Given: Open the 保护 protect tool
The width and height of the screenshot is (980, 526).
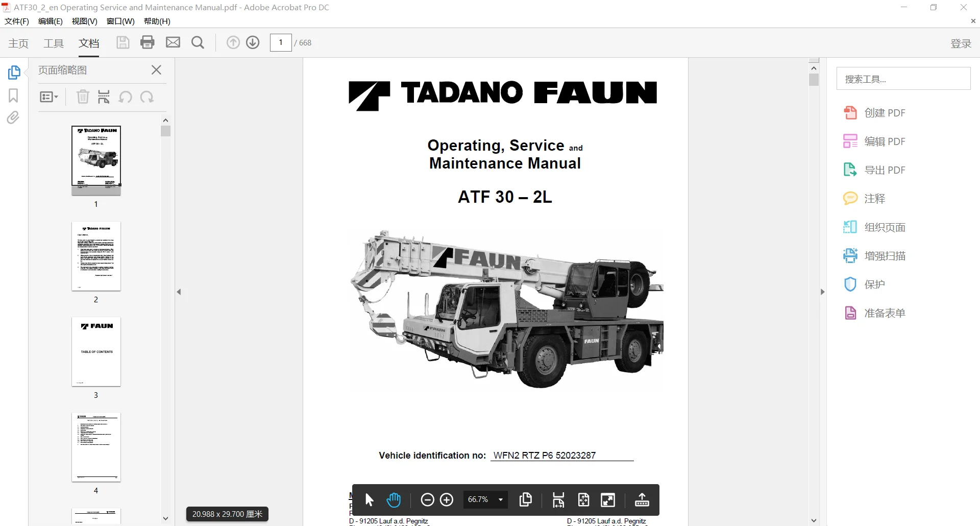Looking at the screenshot, I should click(864, 284).
